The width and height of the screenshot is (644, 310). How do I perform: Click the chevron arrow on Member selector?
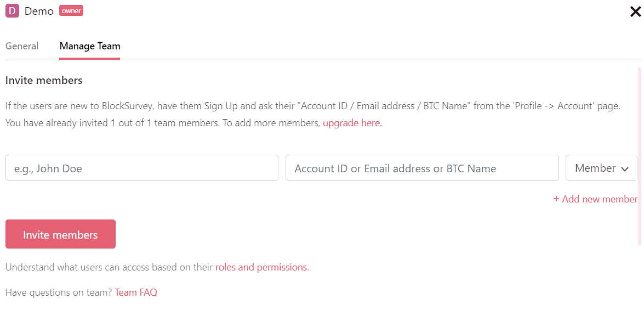pyautogui.click(x=624, y=169)
